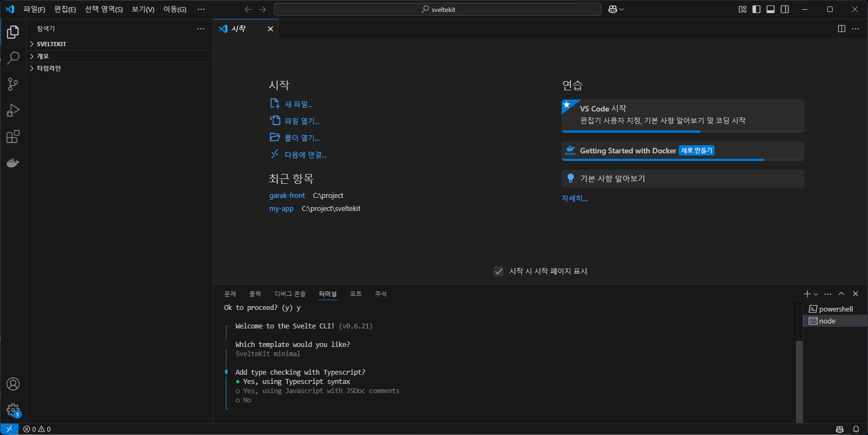Click the Copilot status bar icon
Viewport: 868px width, 435px height.
point(840,429)
